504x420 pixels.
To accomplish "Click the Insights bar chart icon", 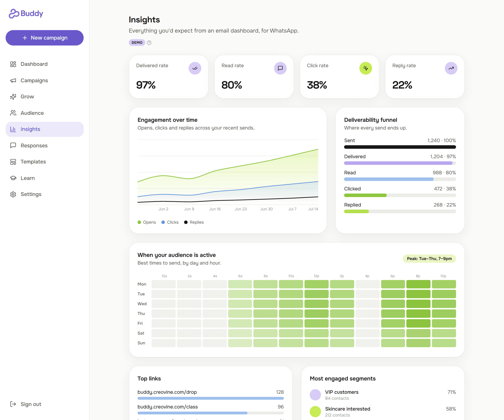I will 13,129.
